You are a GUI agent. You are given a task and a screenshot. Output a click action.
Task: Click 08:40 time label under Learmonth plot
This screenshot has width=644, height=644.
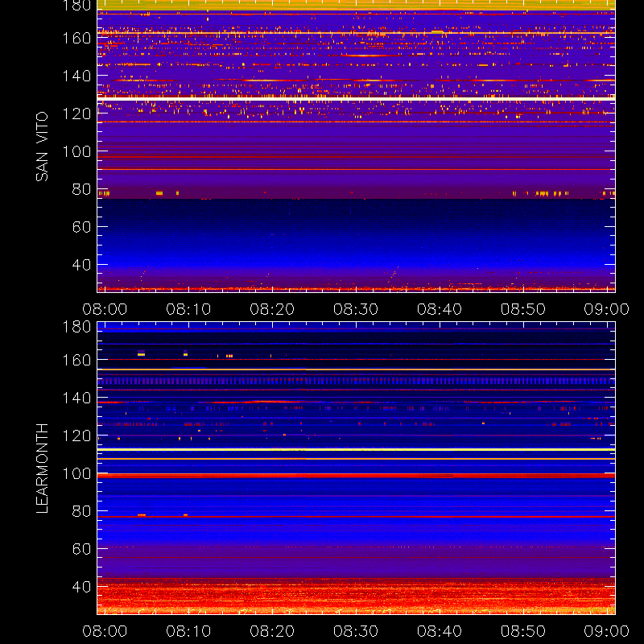(x=440, y=631)
